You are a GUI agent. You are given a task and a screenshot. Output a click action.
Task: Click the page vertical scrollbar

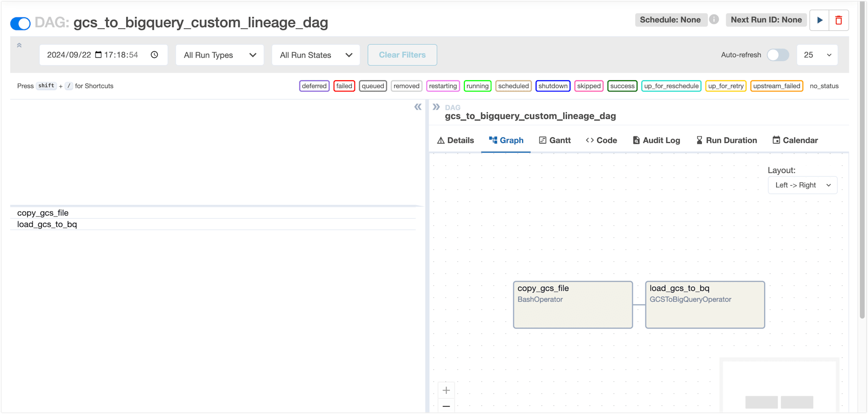tap(862, 160)
